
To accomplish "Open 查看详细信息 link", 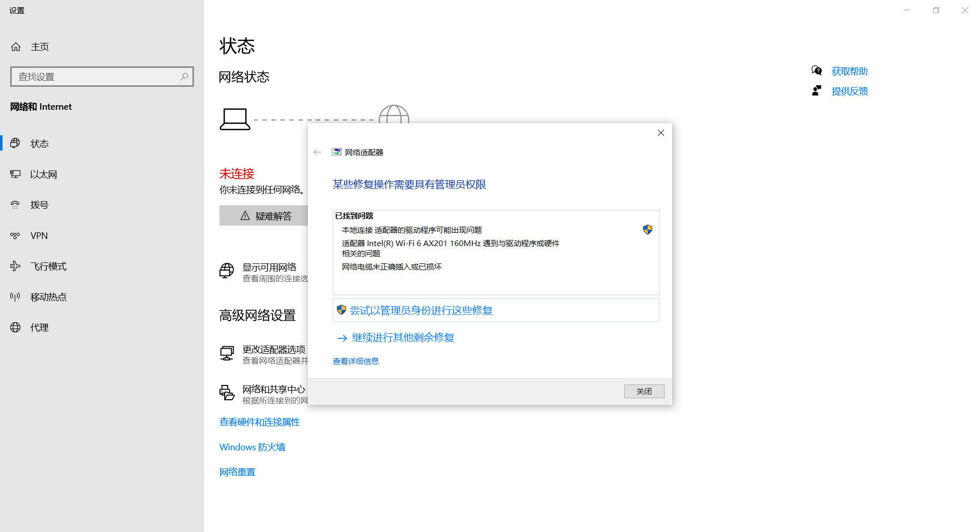I will 356,361.
